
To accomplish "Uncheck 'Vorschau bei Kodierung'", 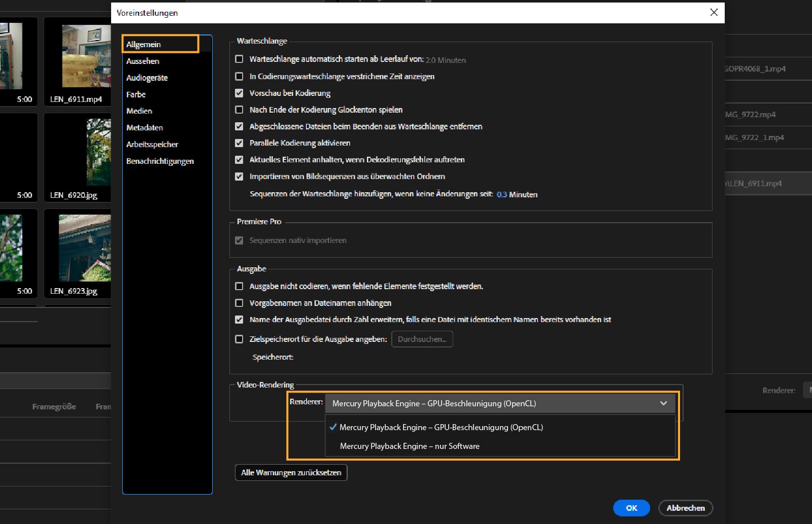I will tap(239, 93).
